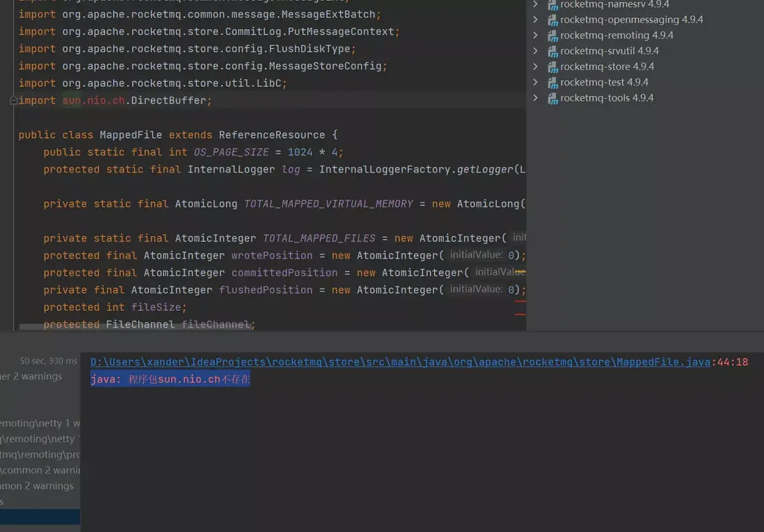Click the sun.nio.ch package-missing error message
The image size is (764, 532).
coord(170,379)
